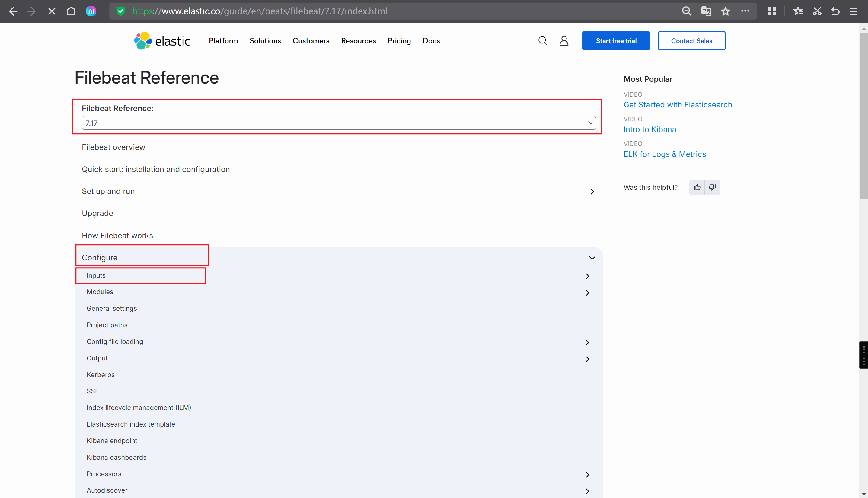Click the zoom magnifier in address bar
The width and height of the screenshot is (868, 498).
coord(686,11)
